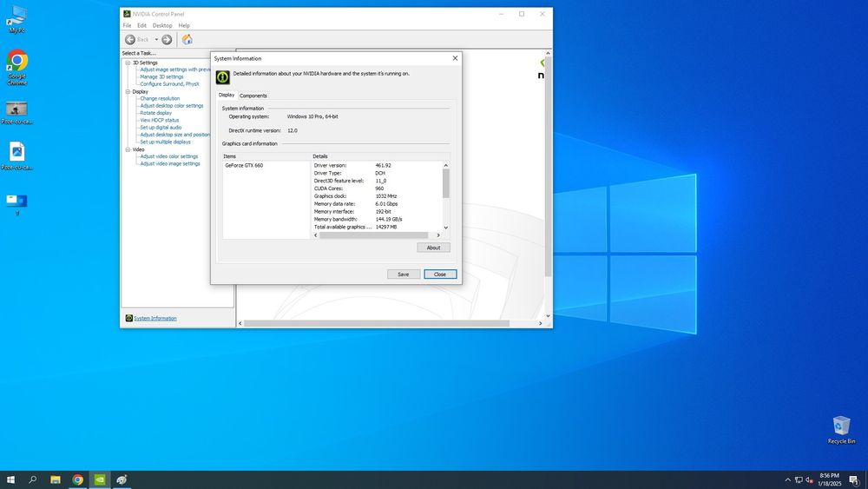Click the main panel scroll right arrow
This screenshot has height=489, width=868.
[540, 323]
